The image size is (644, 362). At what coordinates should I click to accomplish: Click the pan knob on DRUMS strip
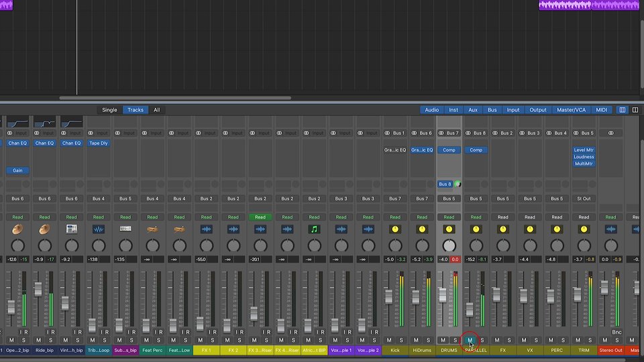(x=449, y=246)
